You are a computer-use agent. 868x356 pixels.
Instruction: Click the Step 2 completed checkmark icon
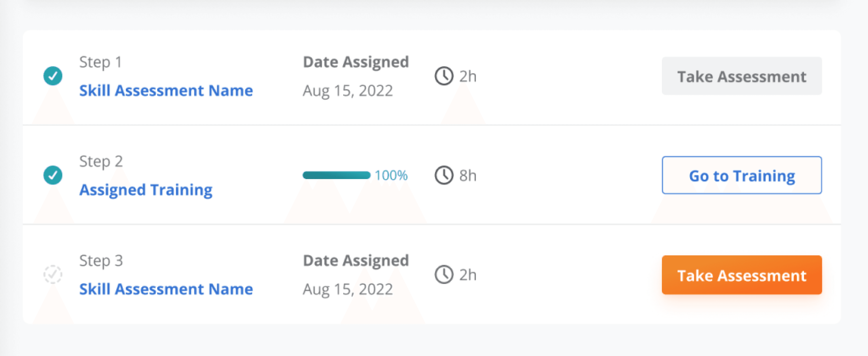tap(53, 175)
